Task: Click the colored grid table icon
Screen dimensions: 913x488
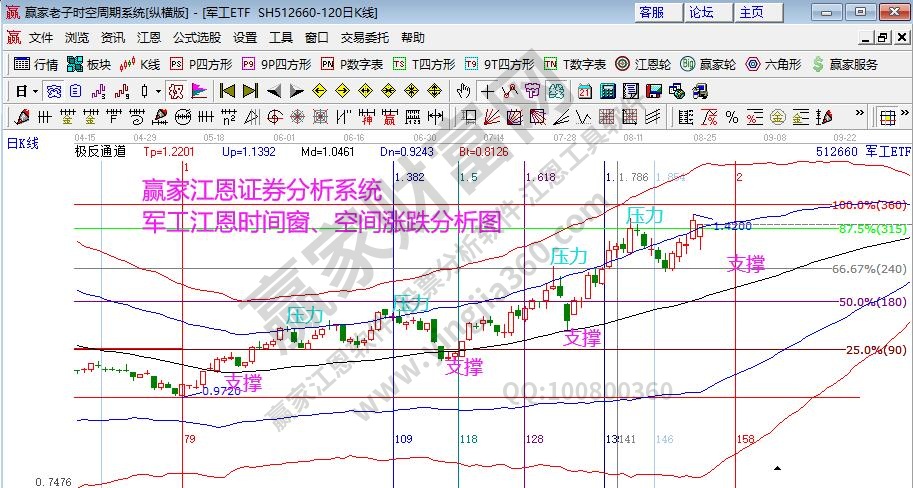Action: tap(887, 117)
